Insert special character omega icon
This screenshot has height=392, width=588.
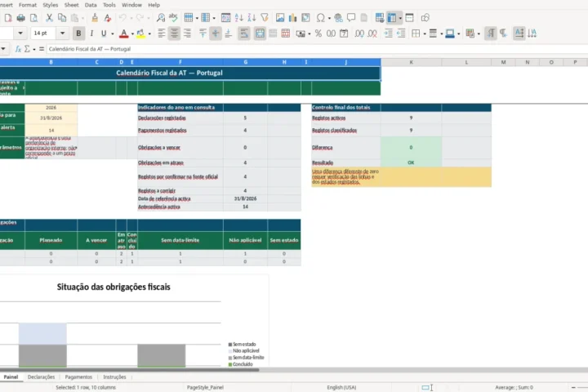pyautogui.click(x=320, y=18)
